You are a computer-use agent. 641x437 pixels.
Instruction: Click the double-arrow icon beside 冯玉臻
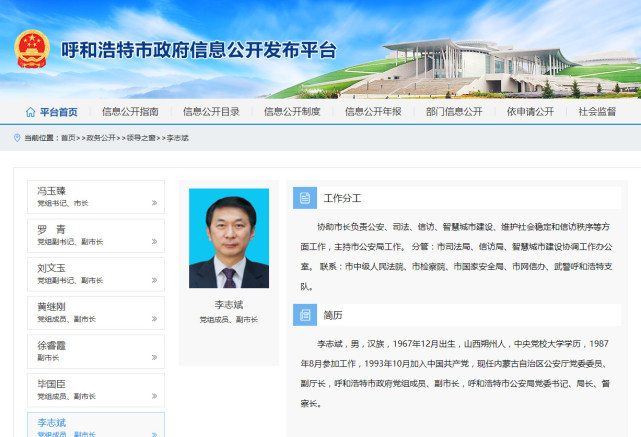(154, 202)
